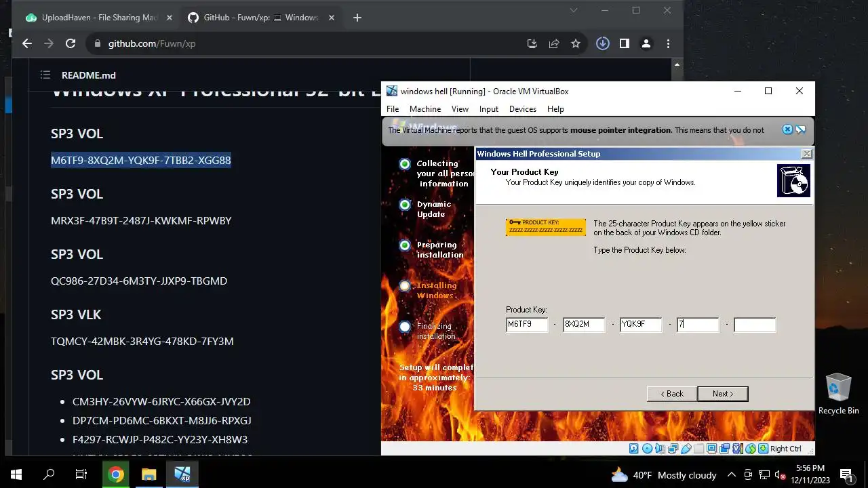This screenshot has height=488, width=868.
Task: Open the Windows notification center
Action: coord(846,474)
